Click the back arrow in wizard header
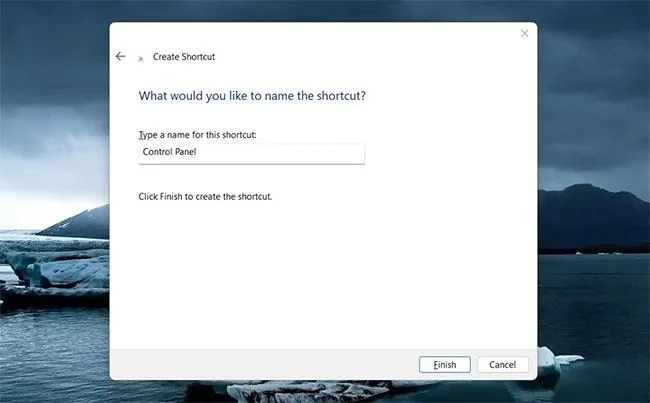Viewport: 650px width, 403px height. [120, 56]
